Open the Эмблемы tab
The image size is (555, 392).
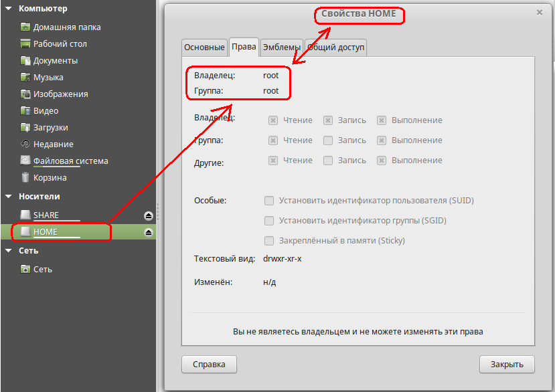[x=281, y=47]
